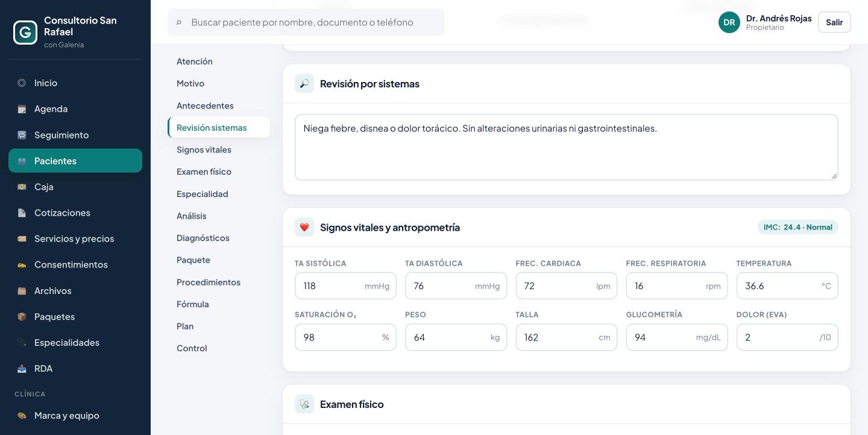Click the RDA icon in sidebar
The width and height of the screenshot is (868, 435).
(22, 368)
